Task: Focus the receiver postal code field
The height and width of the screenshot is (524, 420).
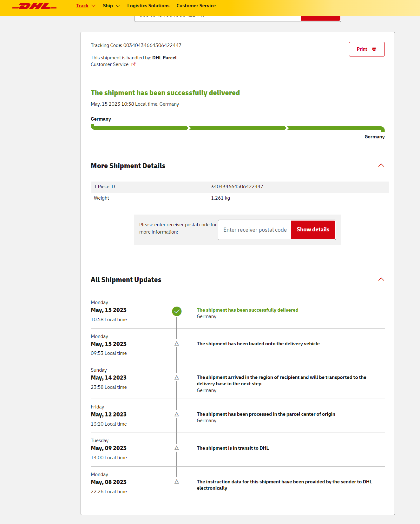Action: pos(254,230)
